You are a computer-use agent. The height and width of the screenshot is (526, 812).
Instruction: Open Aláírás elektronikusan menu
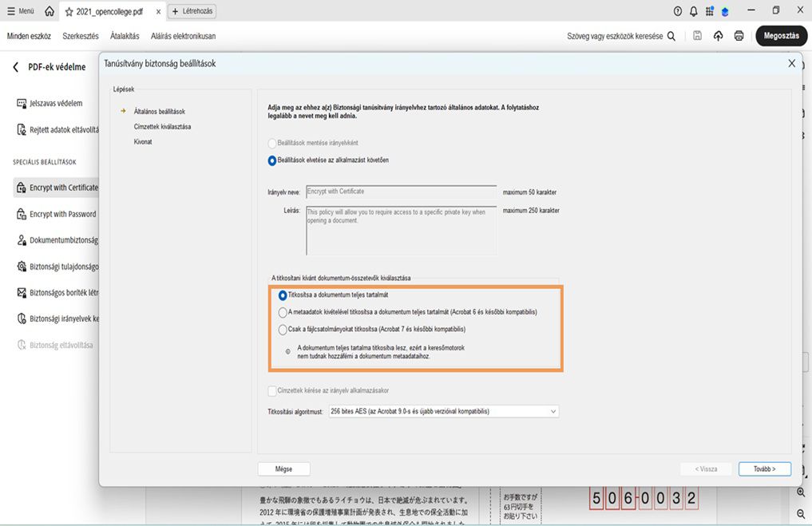pos(184,36)
